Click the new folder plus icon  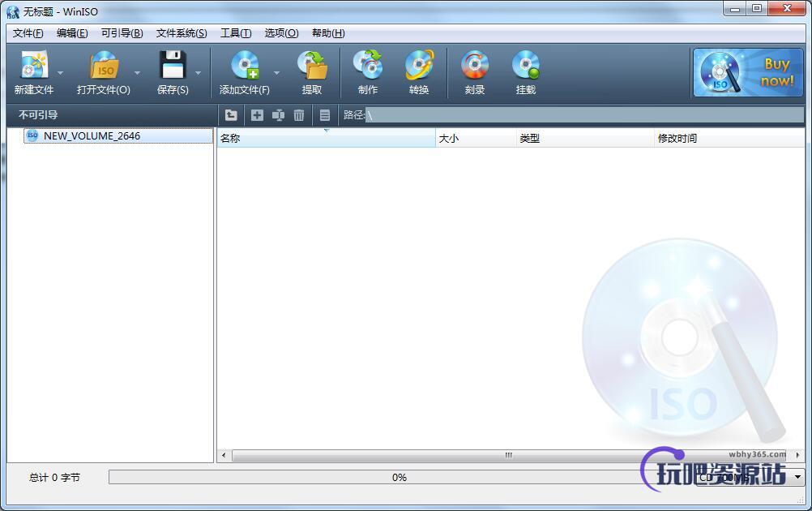(257, 115)
